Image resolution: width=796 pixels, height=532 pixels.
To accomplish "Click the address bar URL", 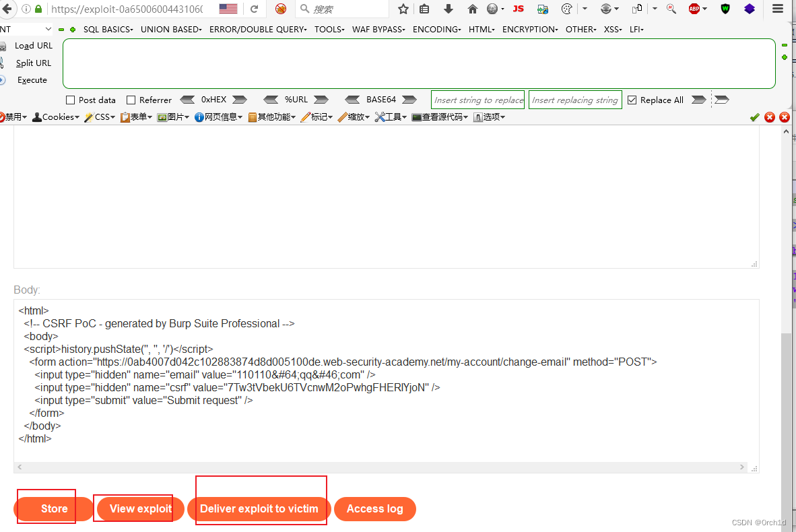I will (127, 9).
